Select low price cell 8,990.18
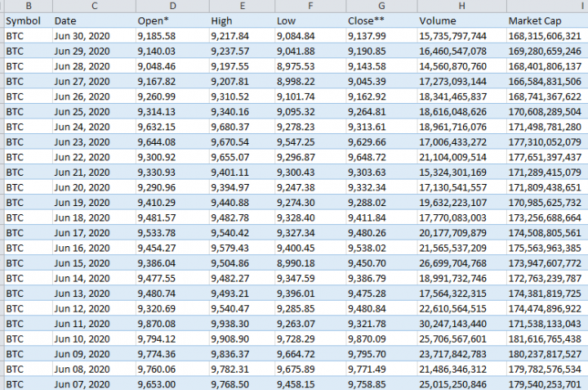This screenshot has width=588, height=390. 310,263
